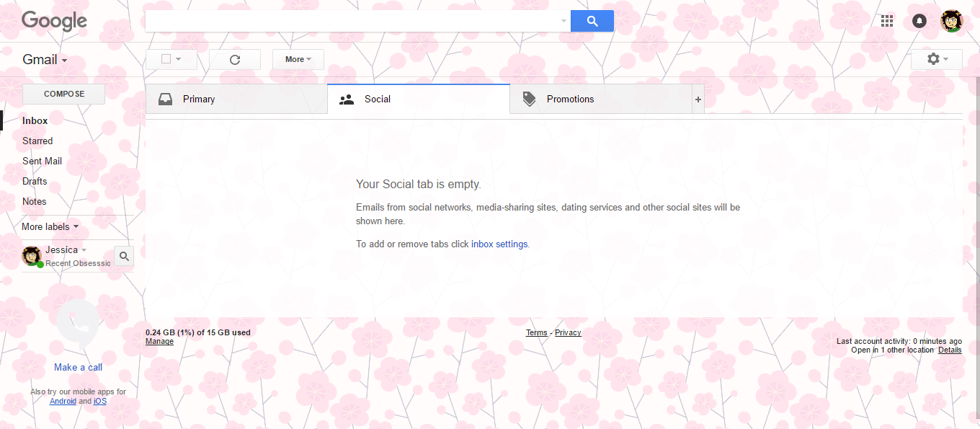Open the Drafts label
Viewport: 980px width, 429px height.
35,182
